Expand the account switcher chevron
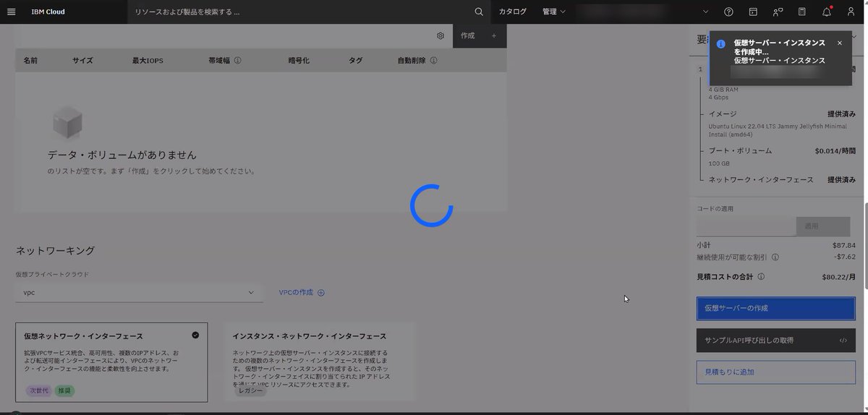 tap(706, 12)
